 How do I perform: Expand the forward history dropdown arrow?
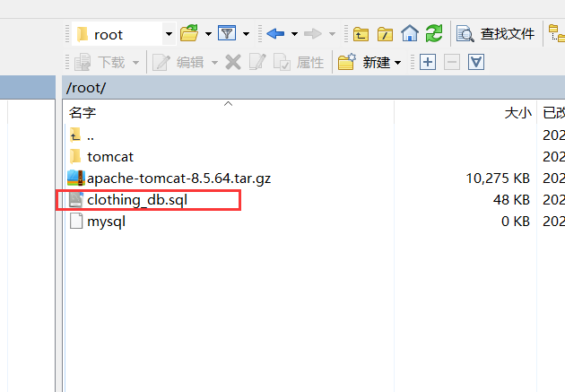click(x=332, y=34)
